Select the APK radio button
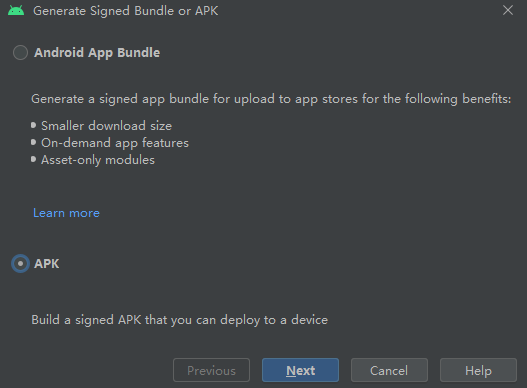 click(20, 264)
